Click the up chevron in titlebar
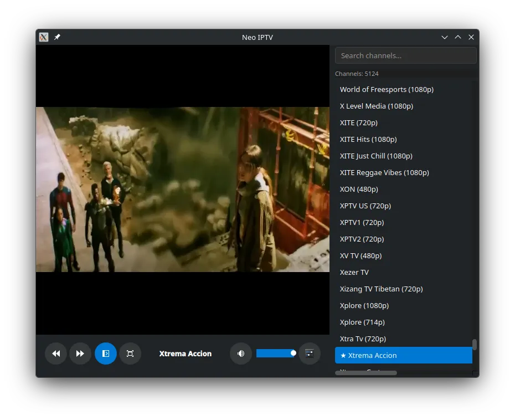Screen dimensions: 515x420 pos(458,37)
